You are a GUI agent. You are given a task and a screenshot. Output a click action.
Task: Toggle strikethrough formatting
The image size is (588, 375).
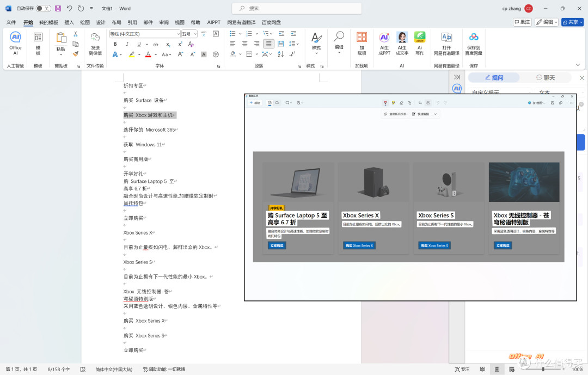point(156,44)
